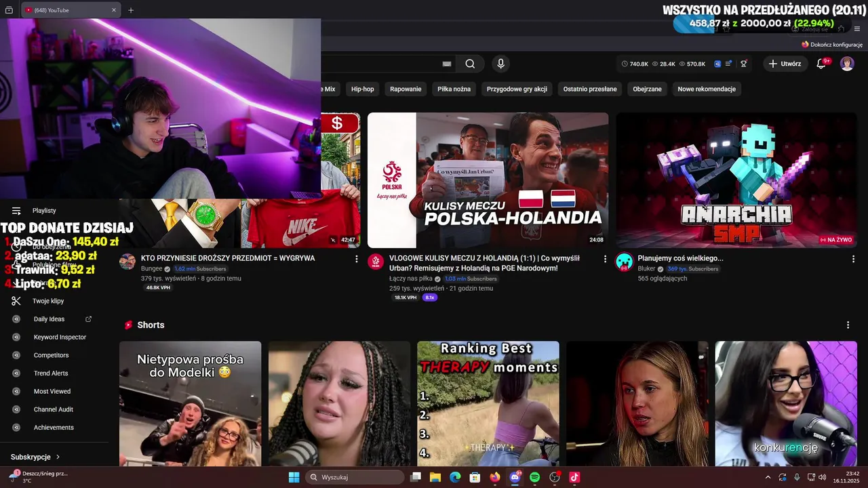The width and height of the screenshot is (868, 488).
Task: Open the on-screen keyboard icon in search box
Action: 447,64
